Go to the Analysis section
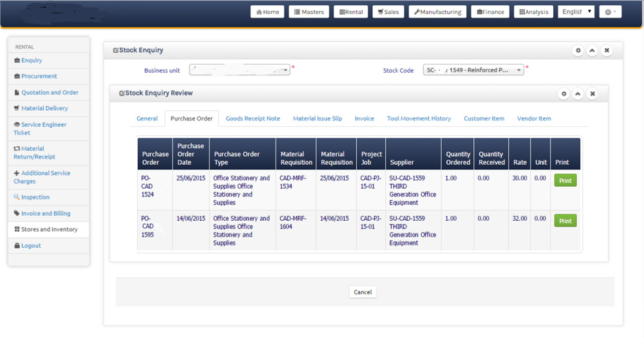 (x=534, y=12)
